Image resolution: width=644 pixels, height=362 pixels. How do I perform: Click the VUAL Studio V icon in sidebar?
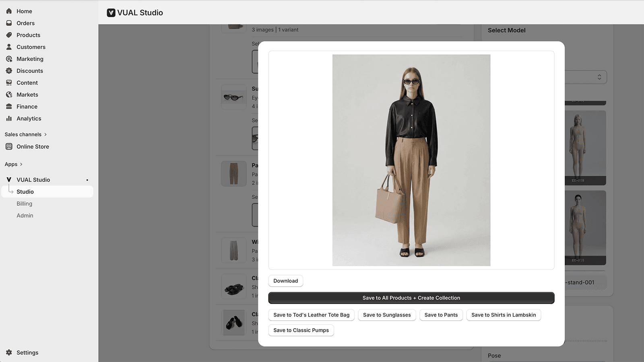pos(9,180)
